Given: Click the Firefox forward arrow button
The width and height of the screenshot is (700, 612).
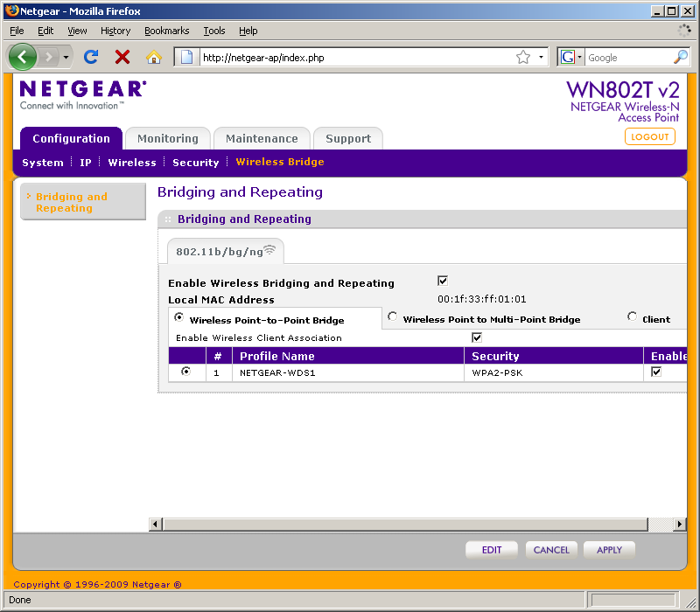Looking at the screenshot, I should tap(48, 57).
